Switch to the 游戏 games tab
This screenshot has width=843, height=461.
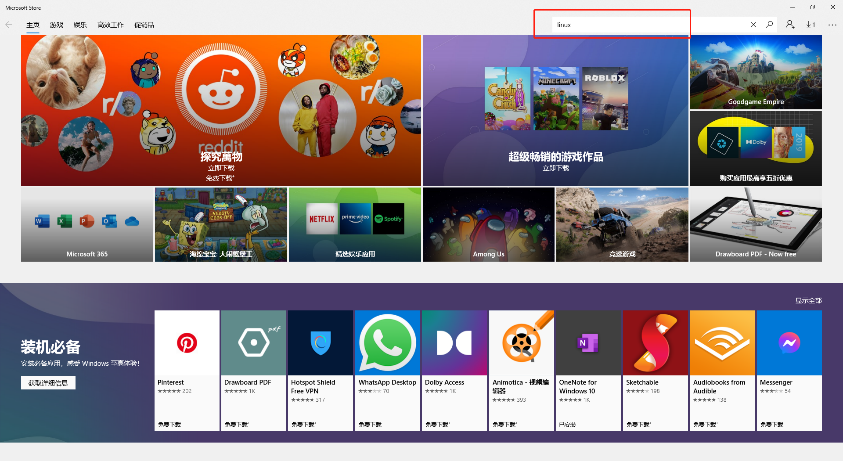pyautogui.click(x=56, y=25)
